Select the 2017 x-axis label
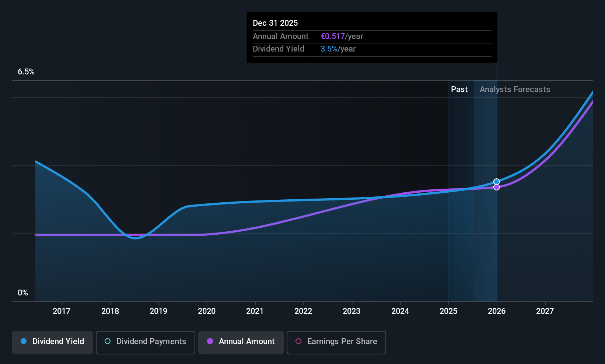The width and height of the screenshot is (605, 364). [62, 311]
